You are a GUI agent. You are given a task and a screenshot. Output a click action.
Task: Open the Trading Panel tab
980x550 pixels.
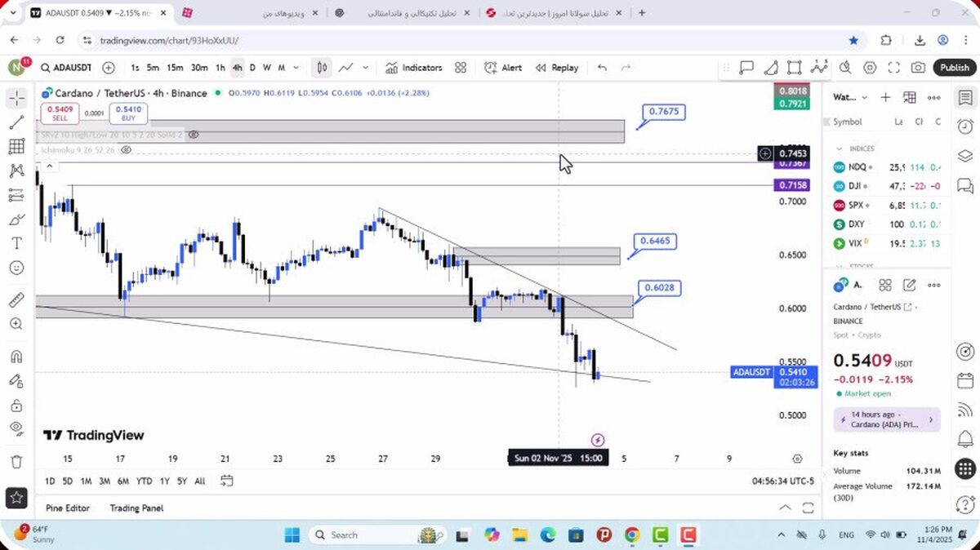tap(136, 508)
